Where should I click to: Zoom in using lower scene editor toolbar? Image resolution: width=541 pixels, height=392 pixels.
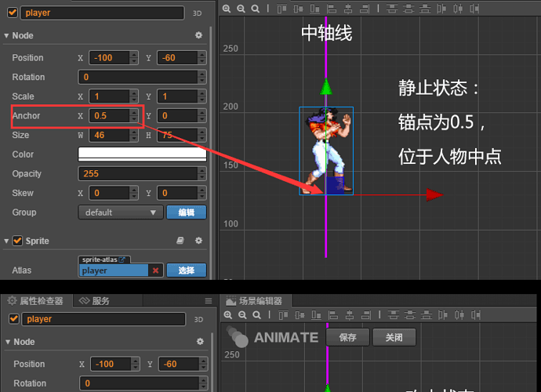[x=227, y=314]
